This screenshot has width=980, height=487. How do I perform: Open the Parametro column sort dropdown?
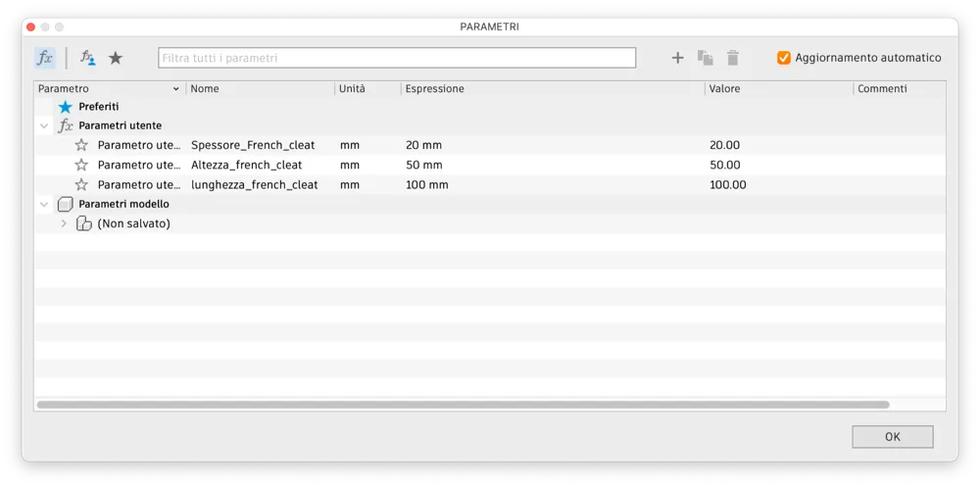[x=176, y=89]
